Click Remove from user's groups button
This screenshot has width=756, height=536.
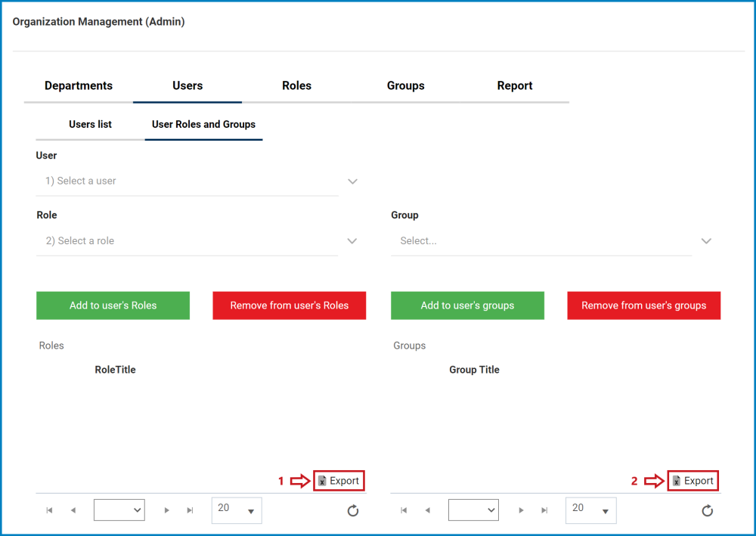(643, 305)
